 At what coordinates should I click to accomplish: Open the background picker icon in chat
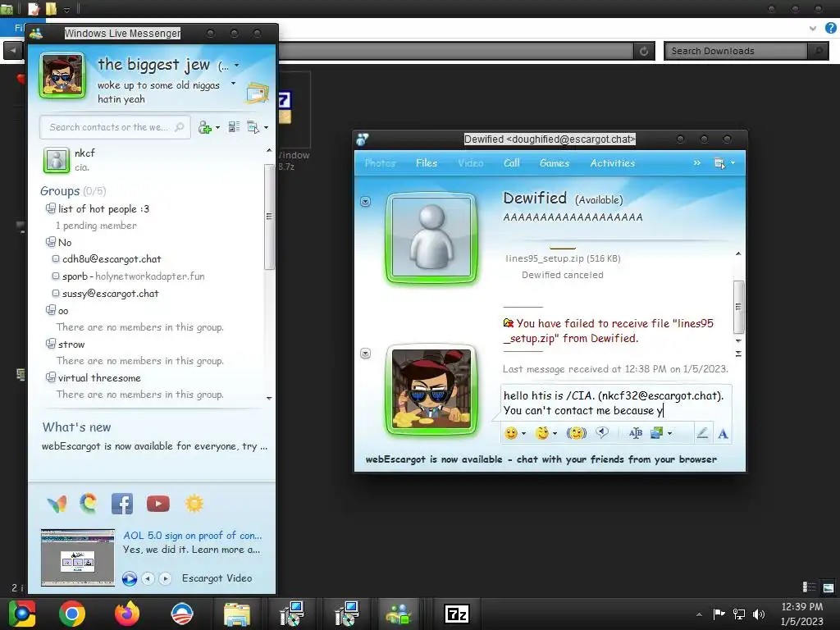pos(656,433)
